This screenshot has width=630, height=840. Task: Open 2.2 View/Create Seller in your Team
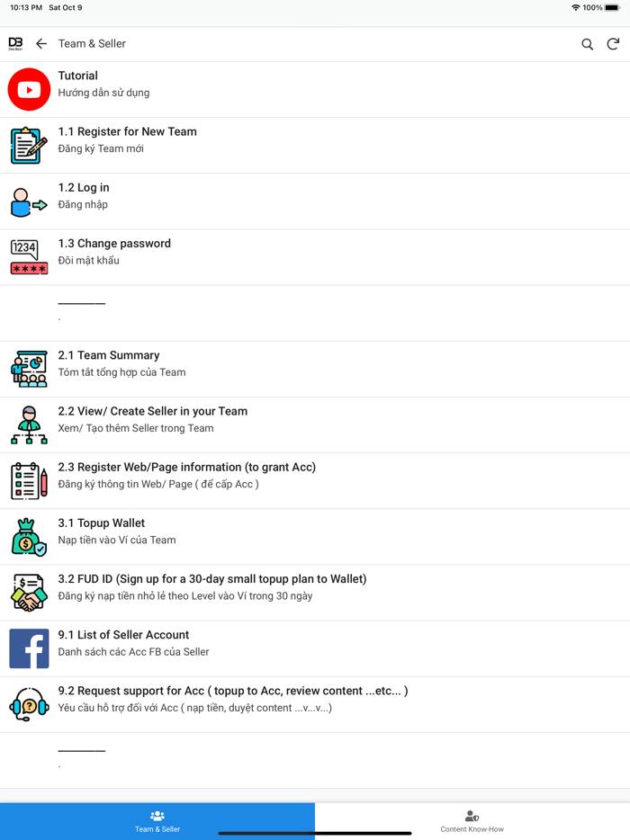315,424
